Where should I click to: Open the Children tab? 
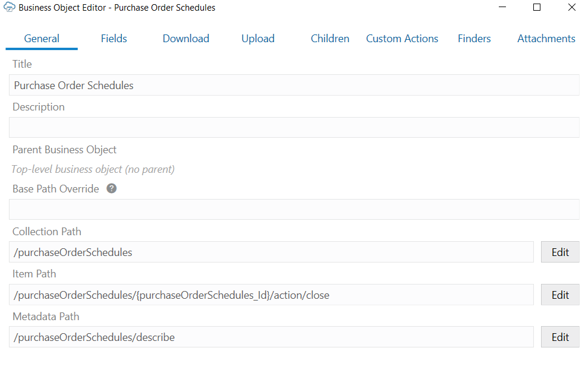click(x=330, y=38)
